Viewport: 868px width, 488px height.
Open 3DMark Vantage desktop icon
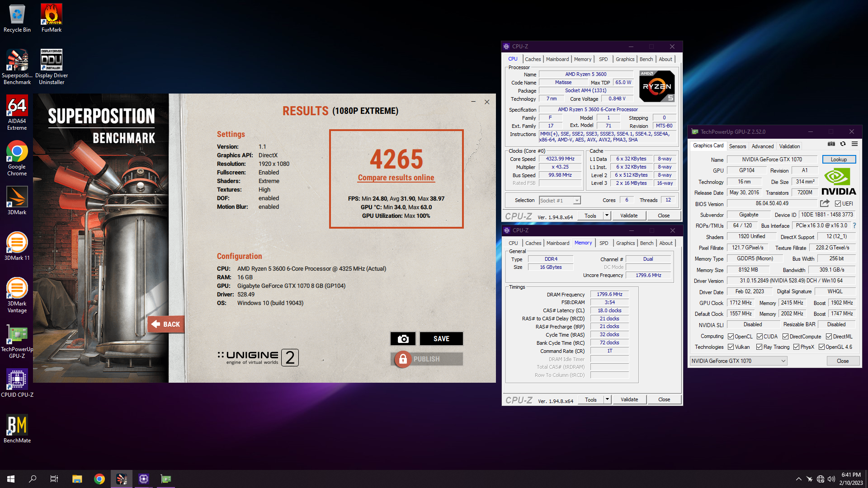tap(17, 295)
